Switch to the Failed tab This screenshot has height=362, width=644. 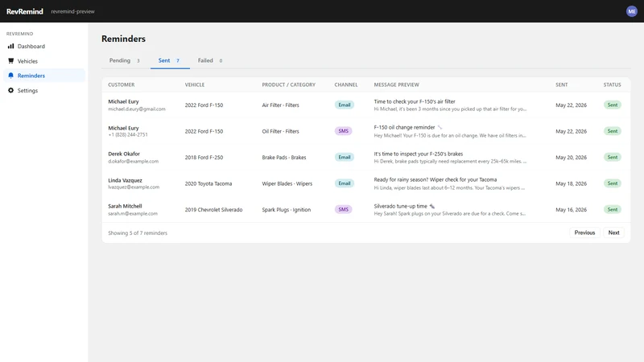pos(210,60)
